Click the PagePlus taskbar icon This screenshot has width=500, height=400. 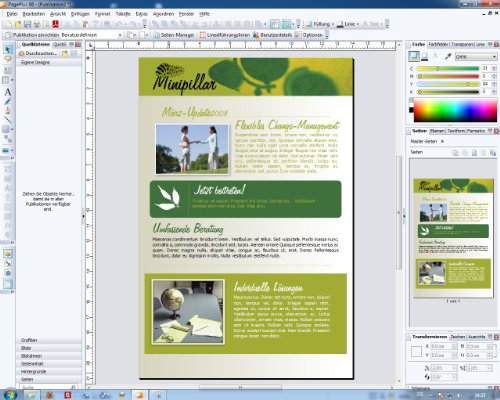140,395
